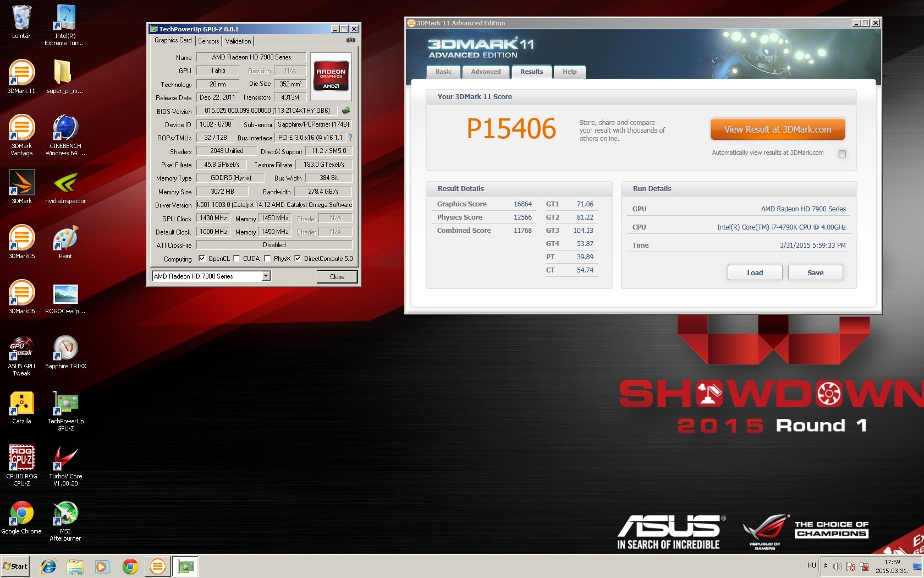
Task: Toggle the CUDA checkbox in GPU-Z
Action: (237, 258)
